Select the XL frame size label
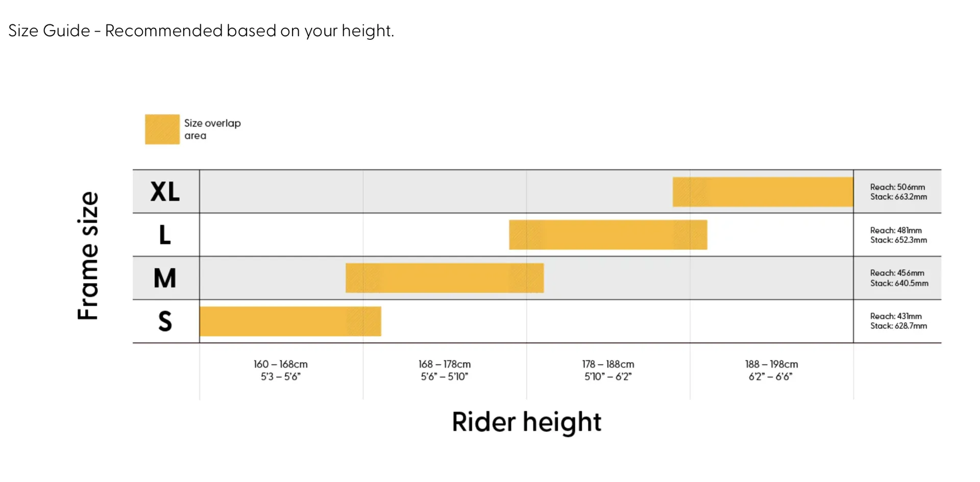The width and height of the screenshot is (980, 482). point(165,192)
